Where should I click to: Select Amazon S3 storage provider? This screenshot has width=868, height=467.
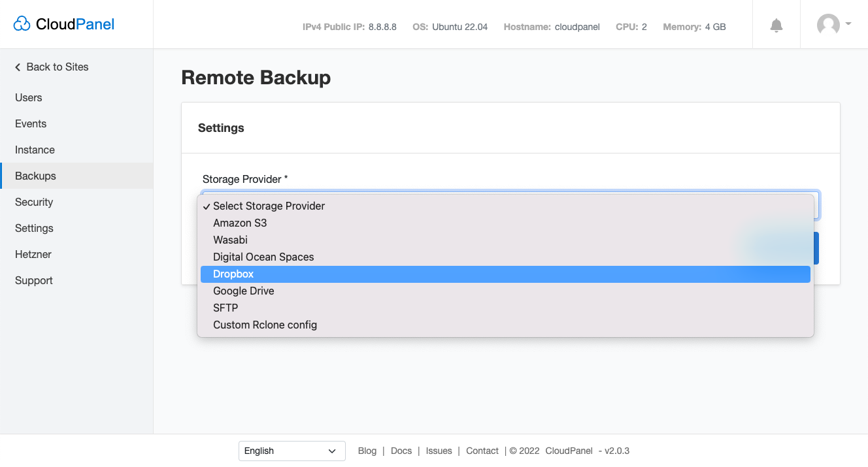[505, 223]
